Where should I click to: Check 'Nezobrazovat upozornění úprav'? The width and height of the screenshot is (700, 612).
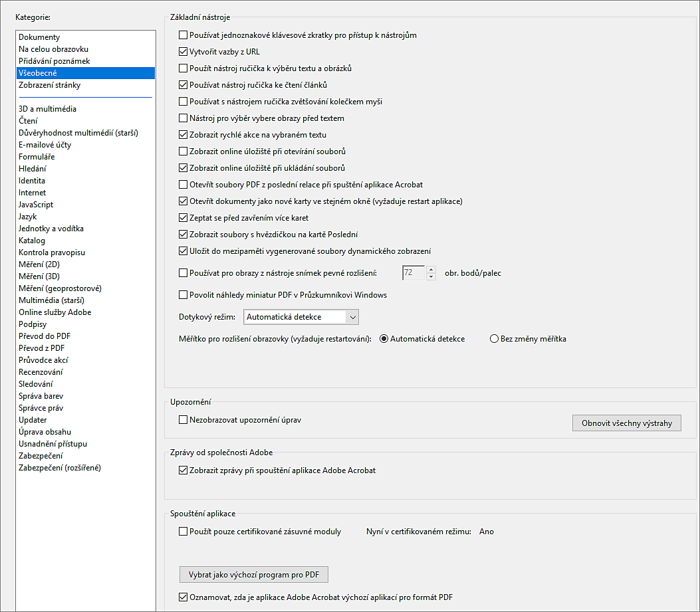coord(183,419)
